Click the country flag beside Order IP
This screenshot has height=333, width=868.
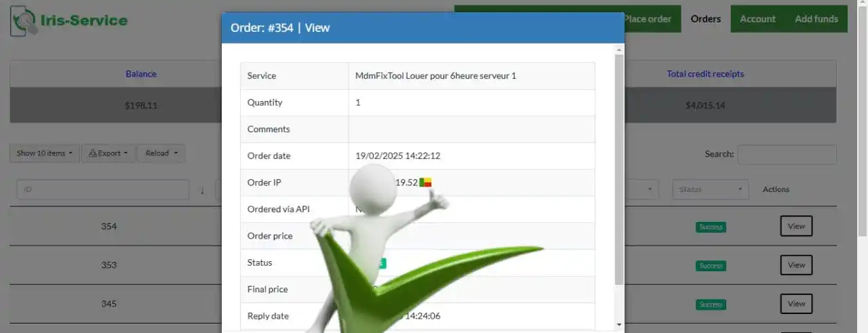click(x=426, y=182)
